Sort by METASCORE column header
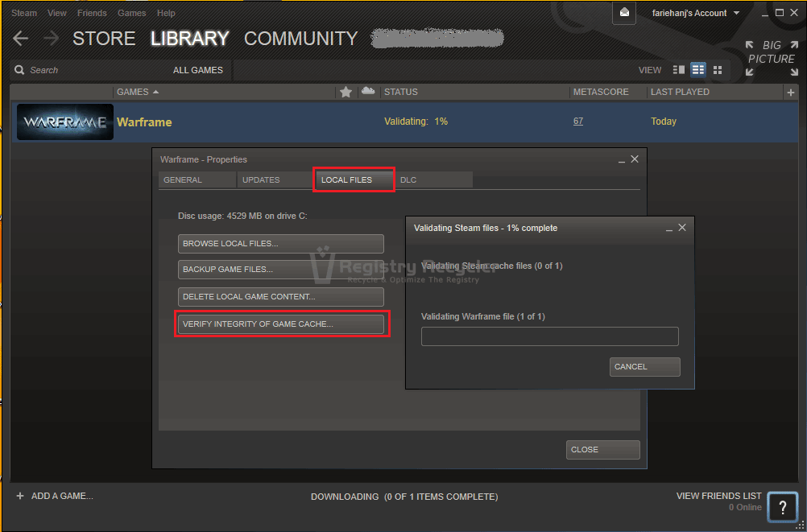Screen dimensions: 807x532 pos(601,92)
